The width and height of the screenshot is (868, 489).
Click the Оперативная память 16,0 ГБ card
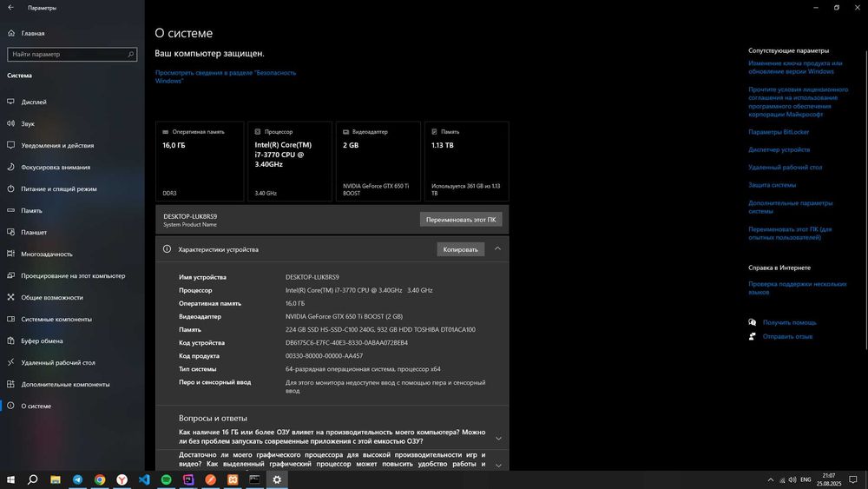click(x=200, y=162)
